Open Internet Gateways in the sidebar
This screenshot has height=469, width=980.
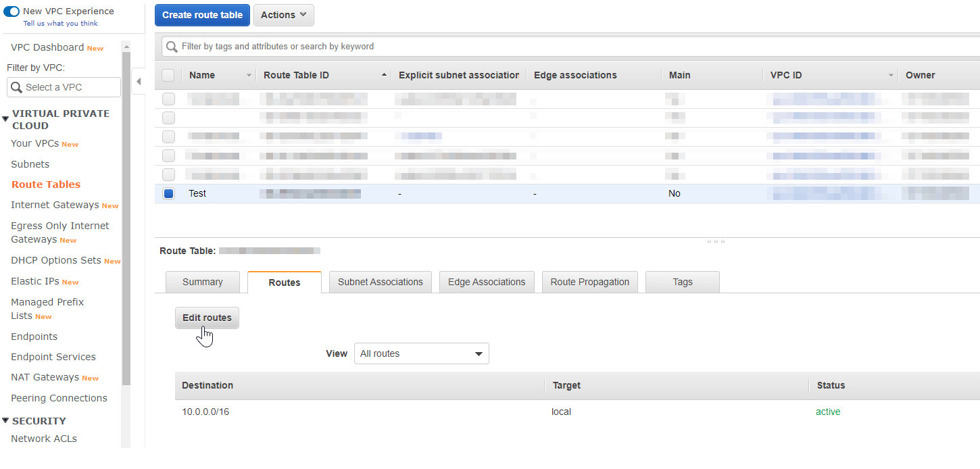pyautogui.click(x=55, y=205)
